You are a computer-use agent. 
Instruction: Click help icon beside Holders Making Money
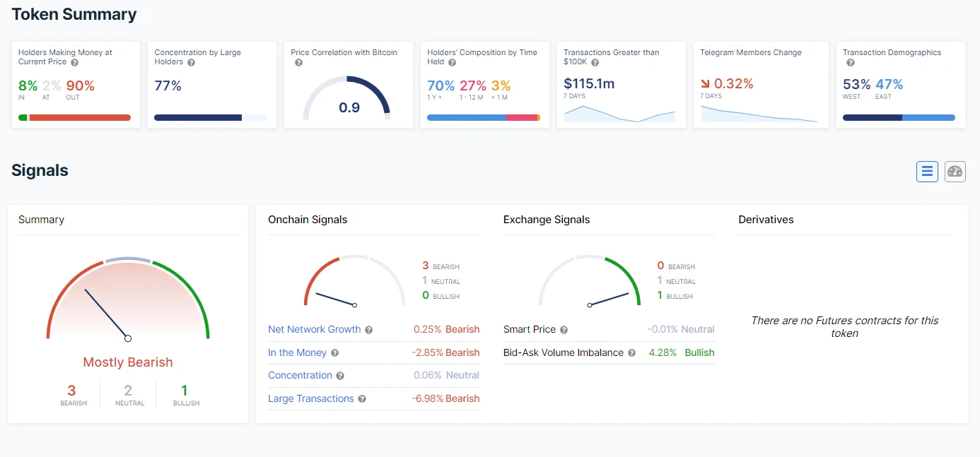(74, 62)
